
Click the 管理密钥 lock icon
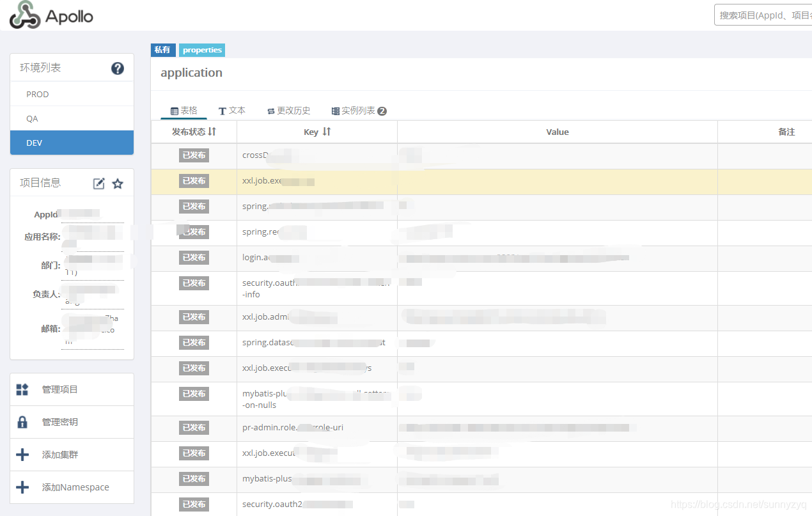(22, 421)
